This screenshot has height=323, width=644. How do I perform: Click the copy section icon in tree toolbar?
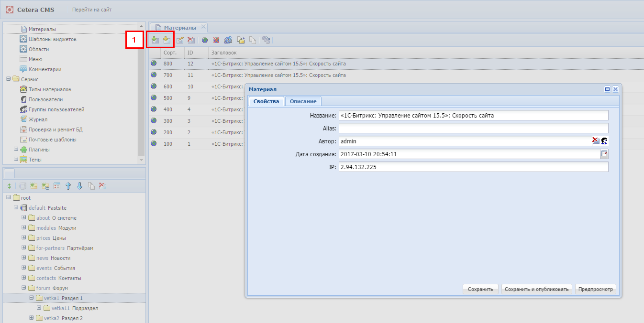(91, 186)
